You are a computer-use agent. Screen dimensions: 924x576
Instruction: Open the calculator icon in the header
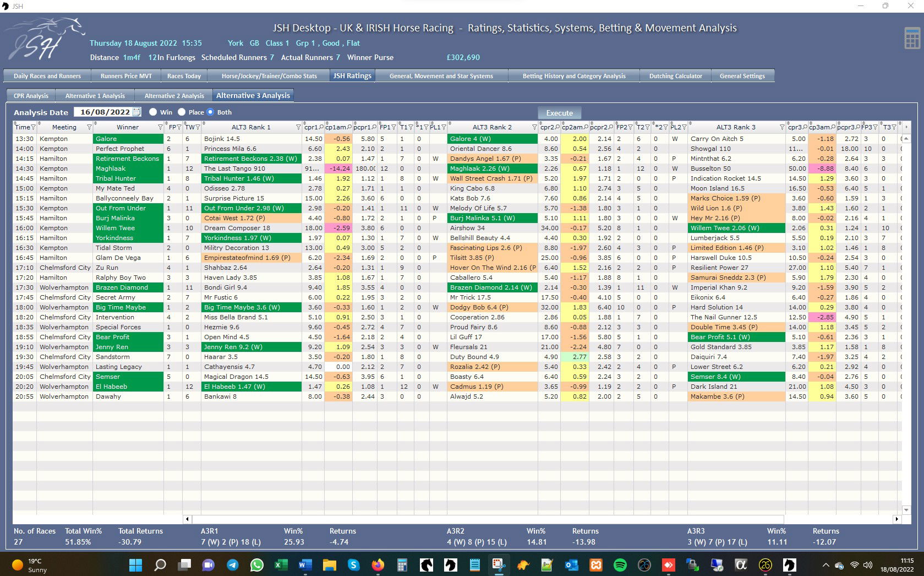[912, 38]
